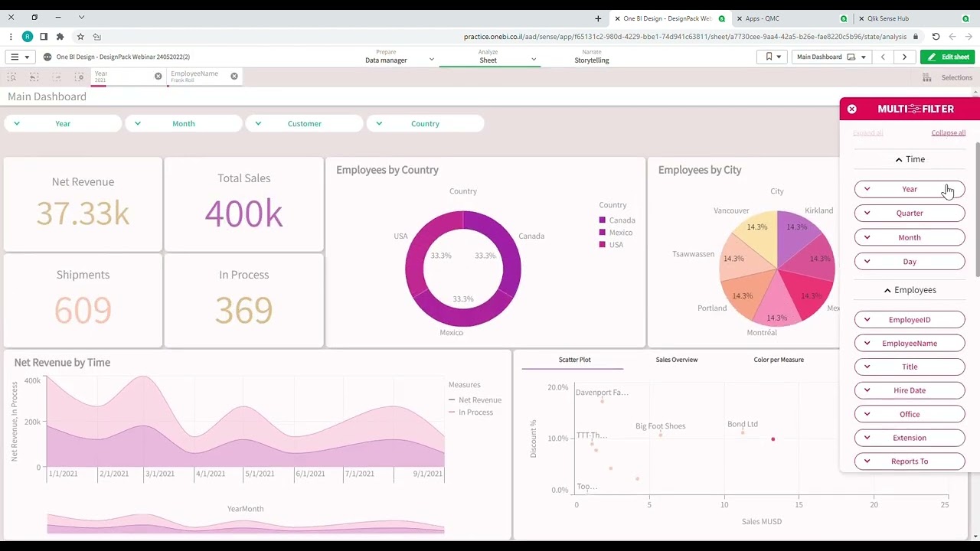
Task: Open the browser extensions puzzle icon
Action: [x=60, y=36]
